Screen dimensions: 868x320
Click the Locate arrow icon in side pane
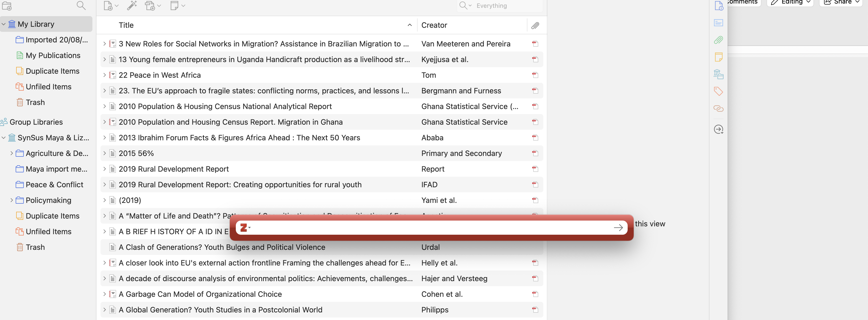pos(718,129)
